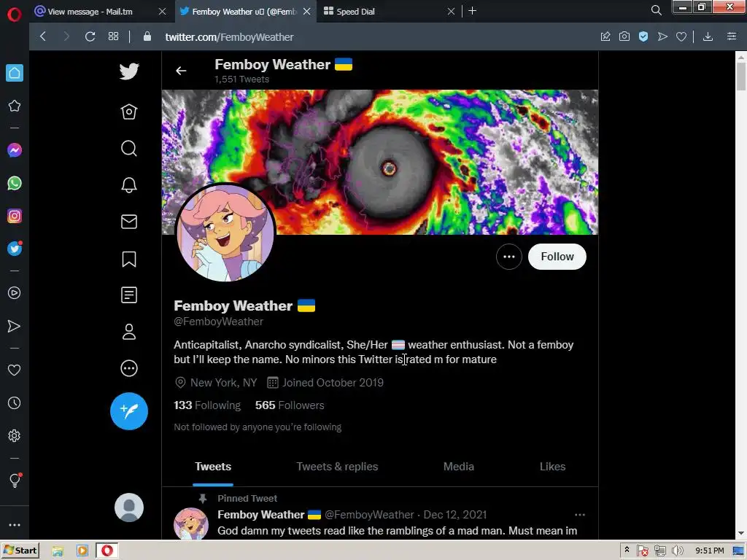Switch to Tweets & replies tab
Viewport: 747px width, 560px height.
tap(337, 467)
